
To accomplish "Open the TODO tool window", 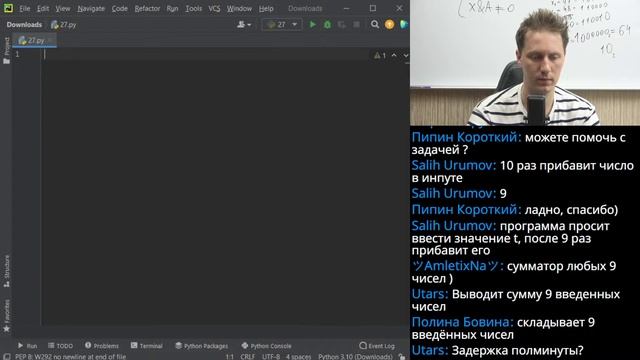I will coord(60,346).
